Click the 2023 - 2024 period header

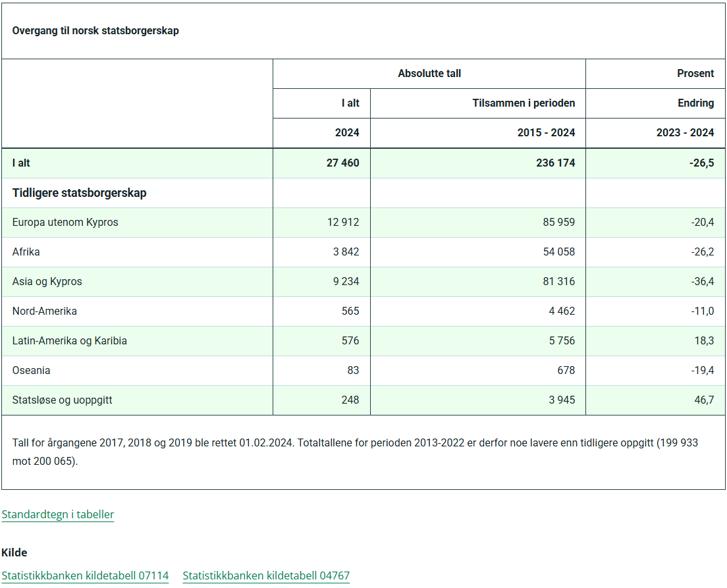[x=686, y=132]
